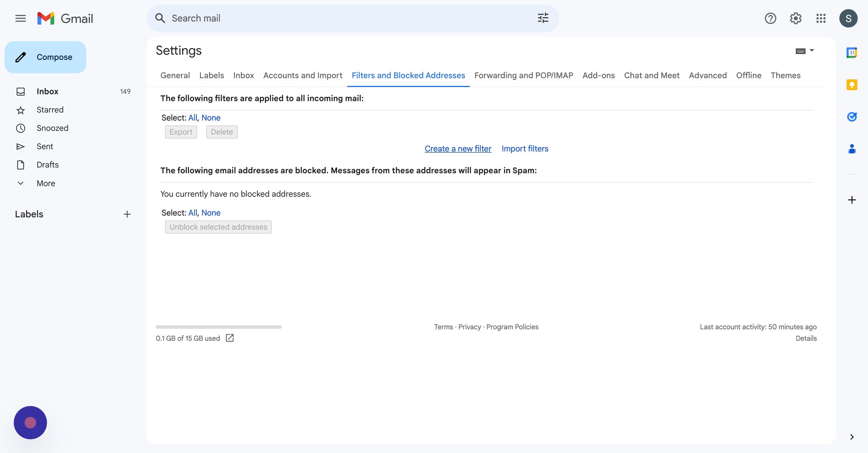Click the Settings gear icon

point(796,18)
